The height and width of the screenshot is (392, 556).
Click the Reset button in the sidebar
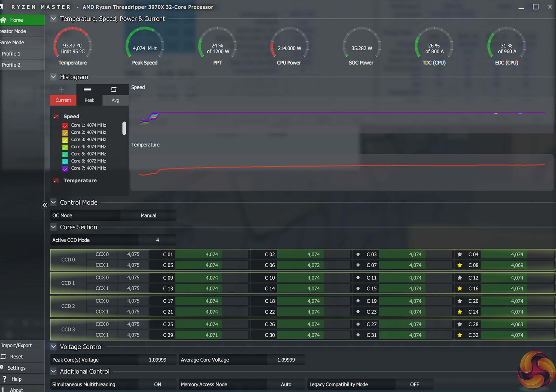(16, 357)
